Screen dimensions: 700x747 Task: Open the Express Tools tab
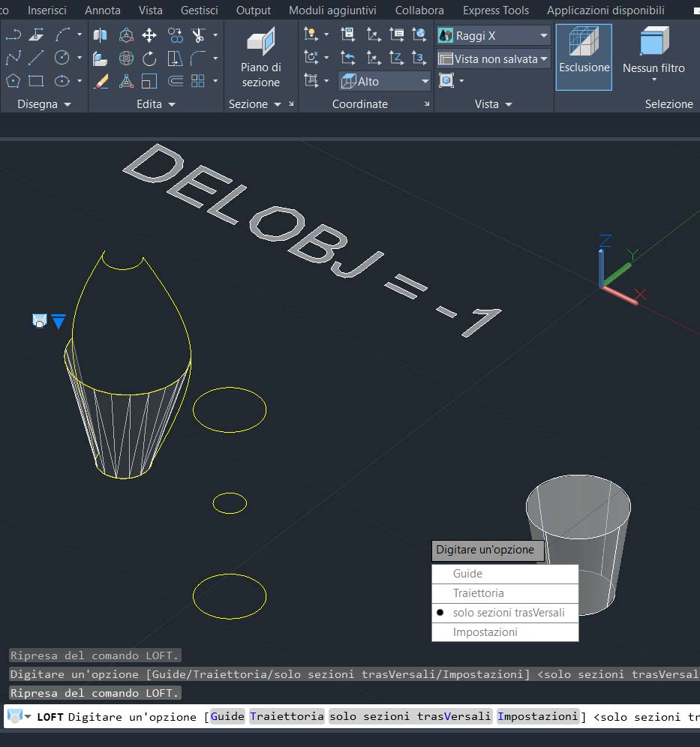pos(496,10)
